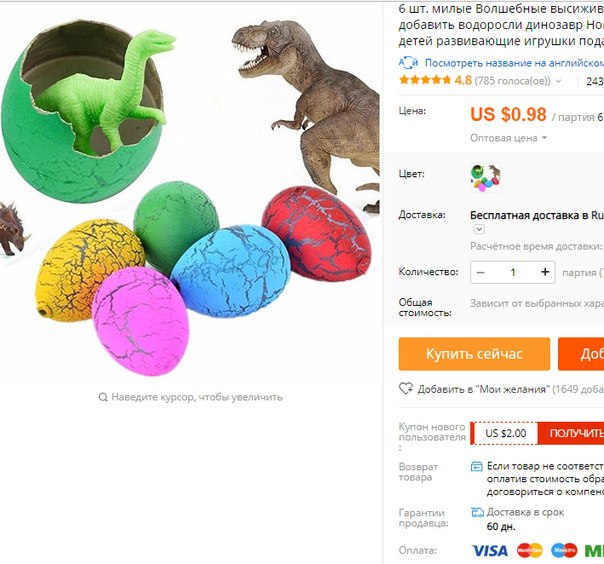Click the return policy icon
Viewport: 604px width, 564px height.
tap(476, 467)
